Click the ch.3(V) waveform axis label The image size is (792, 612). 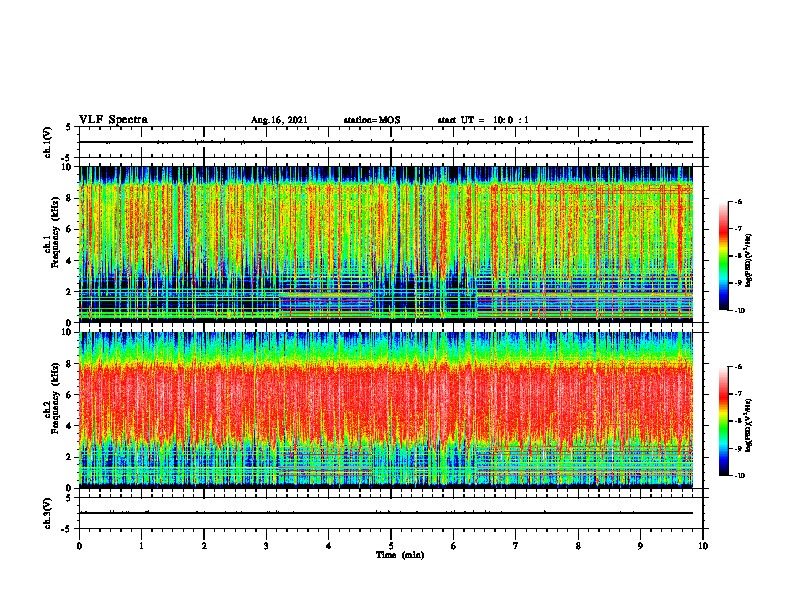(x=48, y=513)
